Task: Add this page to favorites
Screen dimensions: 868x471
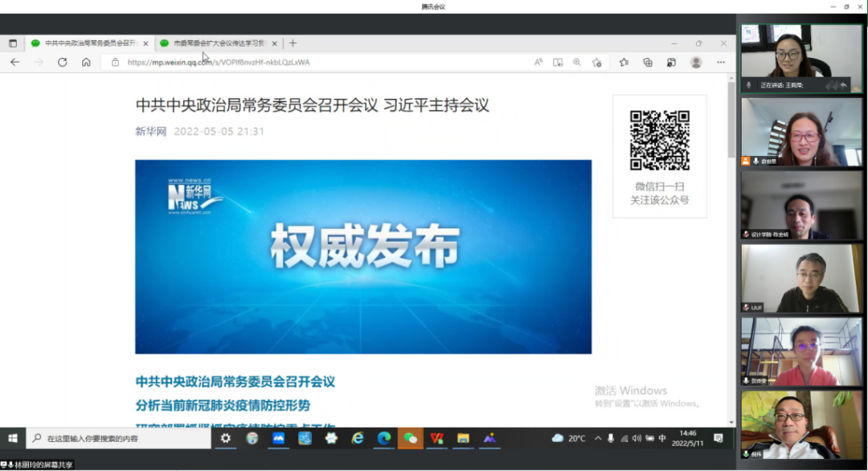Action: pos(596,63)
